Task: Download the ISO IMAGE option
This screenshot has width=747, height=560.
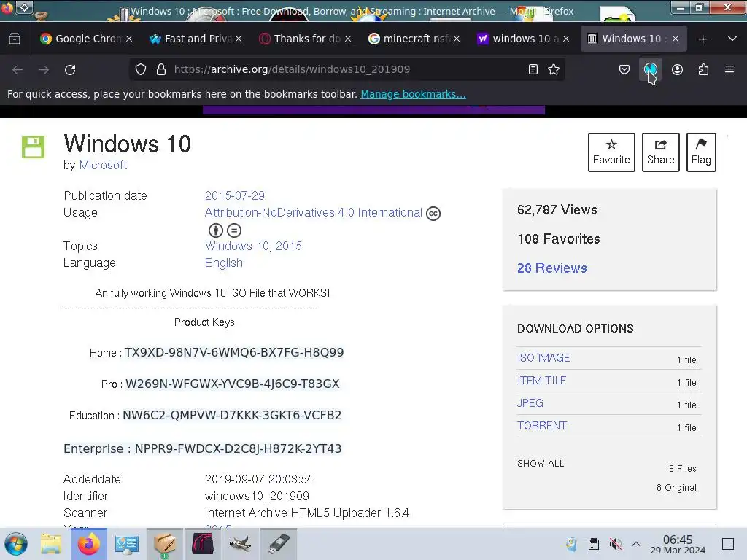Action: point(543,358)
